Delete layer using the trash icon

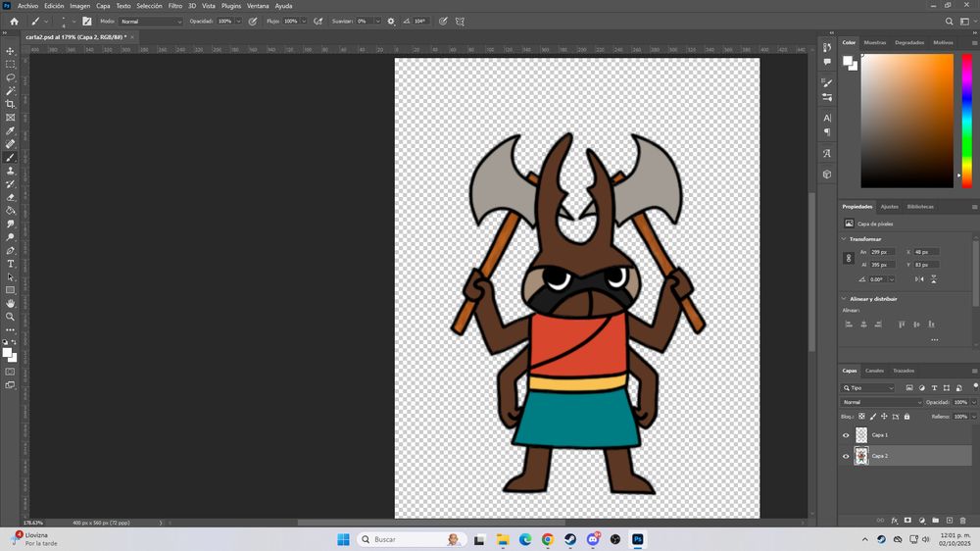[x=963, y=520]
